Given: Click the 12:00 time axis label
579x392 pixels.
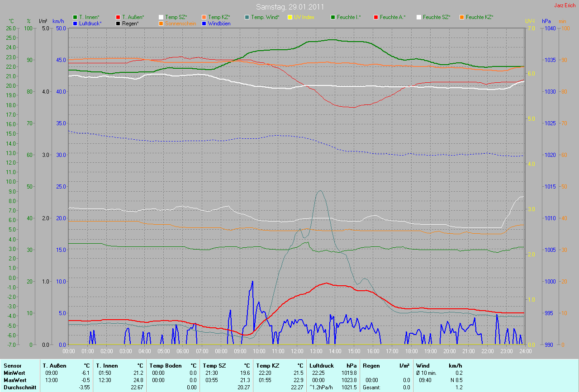Looking at the screenshot, I should point(297,351).
